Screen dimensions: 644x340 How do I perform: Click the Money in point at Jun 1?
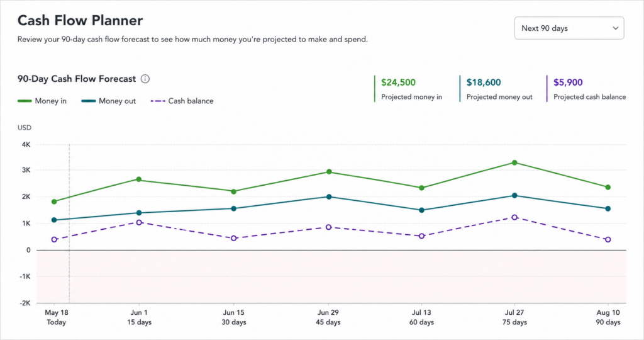139,179
